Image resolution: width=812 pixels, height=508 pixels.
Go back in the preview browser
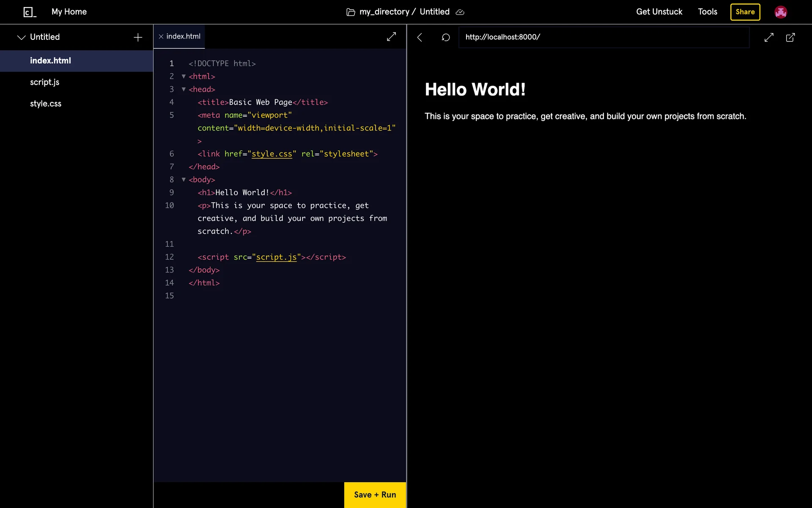420,37
